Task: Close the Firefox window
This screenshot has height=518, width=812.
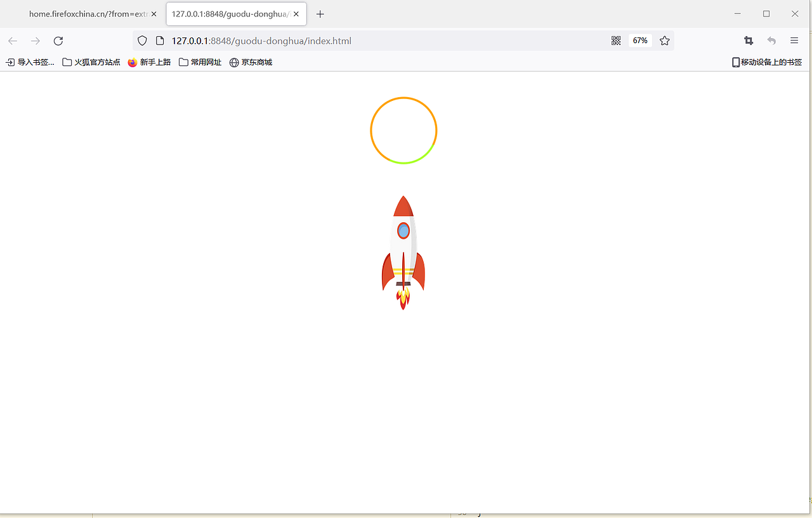Action: [795, 13]
